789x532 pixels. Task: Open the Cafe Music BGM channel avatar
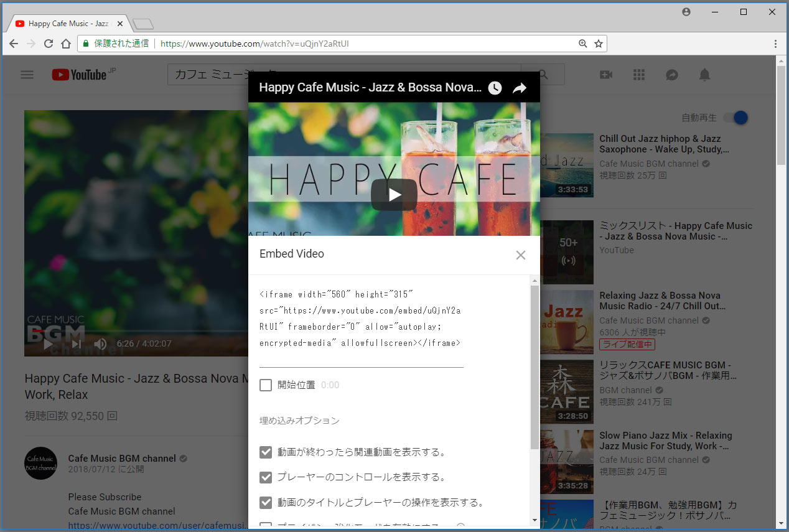click(41, 463)
